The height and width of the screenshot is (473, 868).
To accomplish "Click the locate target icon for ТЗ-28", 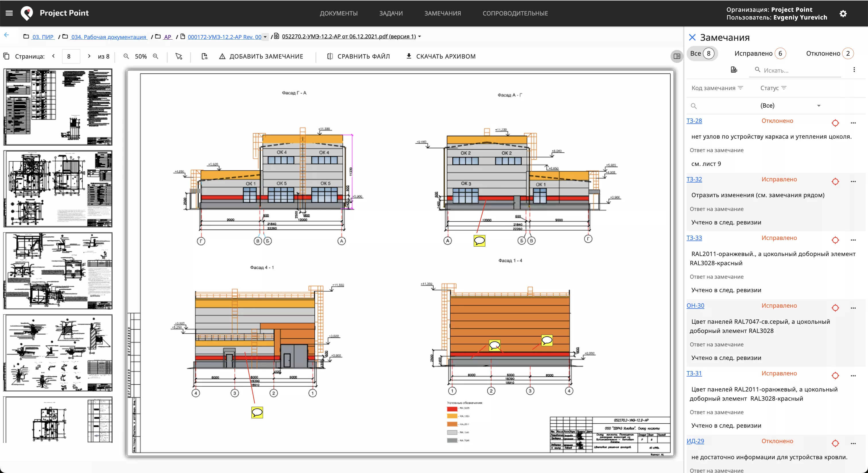I will click(835, 123).
